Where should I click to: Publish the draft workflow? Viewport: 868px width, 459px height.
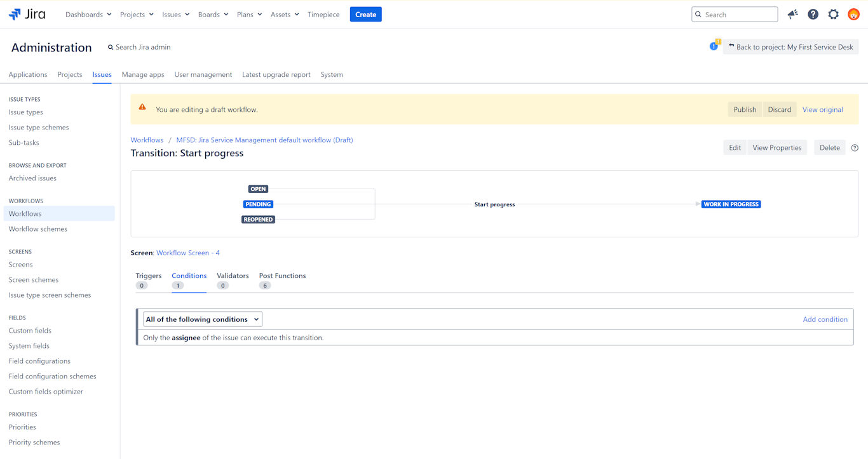pos(745,109)
